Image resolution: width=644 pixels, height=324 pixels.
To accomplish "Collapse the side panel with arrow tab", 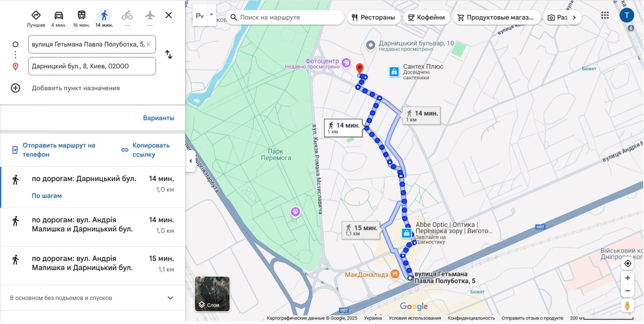I will [190, 161].
